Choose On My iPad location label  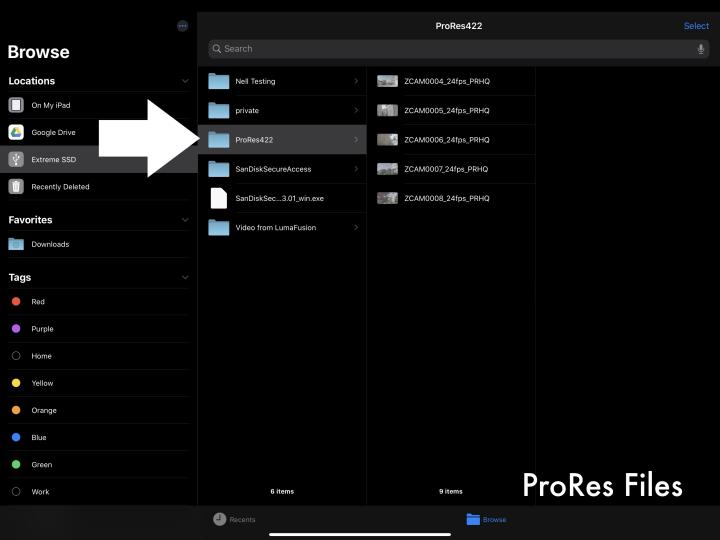coord(51,105)
